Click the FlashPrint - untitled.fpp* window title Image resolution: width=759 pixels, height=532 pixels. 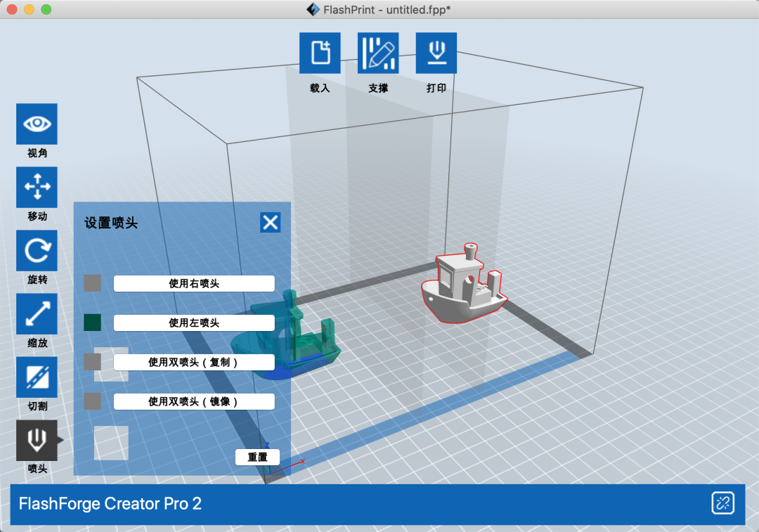[387, 10]
